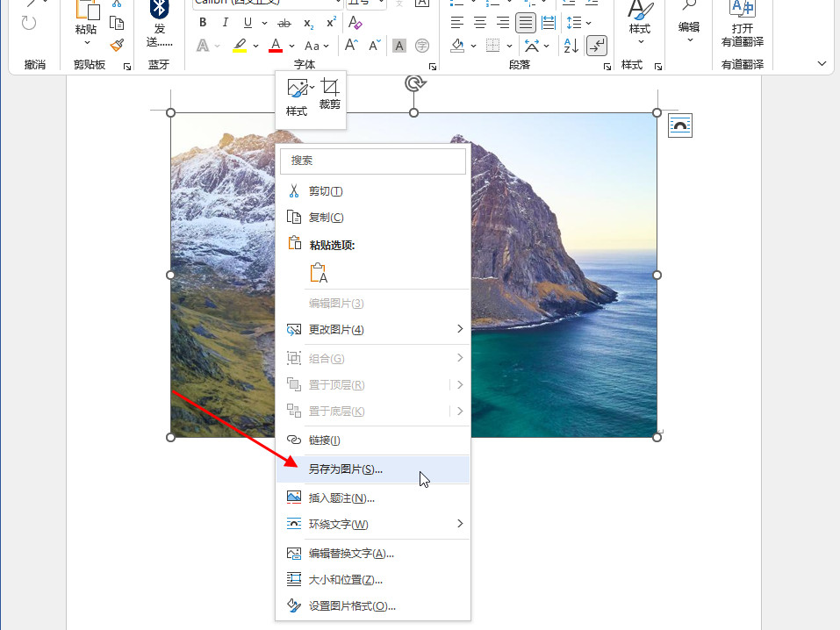The width and height of the screenshot is (840, 630).
Task: Open the Clipboard dialog launcher
Action: [x=127, y=67]
